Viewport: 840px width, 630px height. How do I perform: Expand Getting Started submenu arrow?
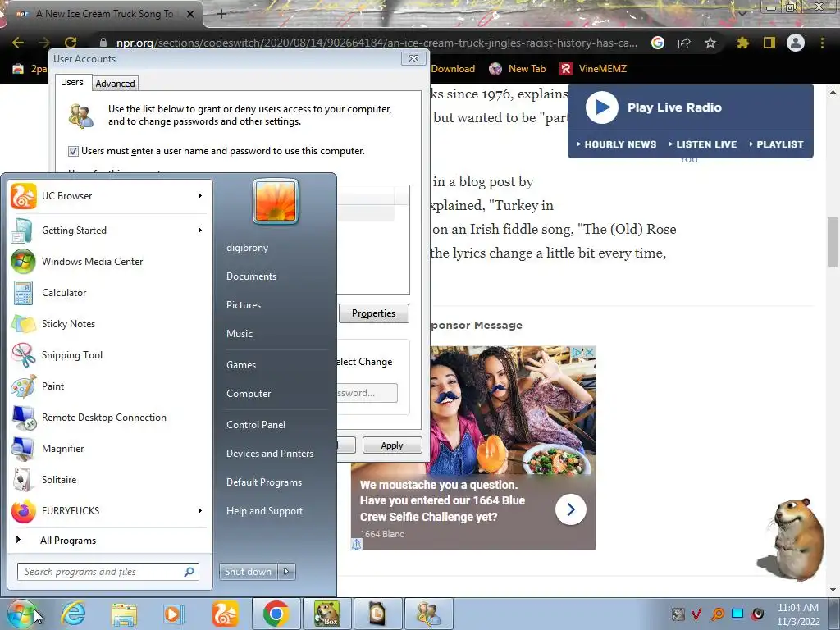pos(200,231)
